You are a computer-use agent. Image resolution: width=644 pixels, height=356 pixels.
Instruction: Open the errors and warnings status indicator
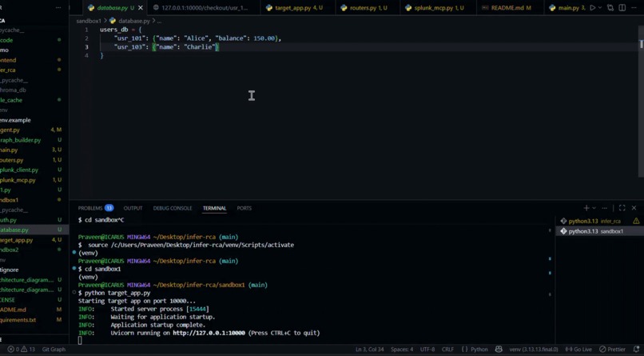22,349
